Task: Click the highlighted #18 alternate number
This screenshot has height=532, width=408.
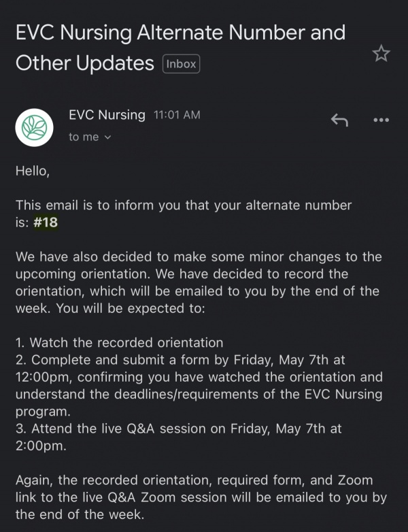Action: (x=46, y=222)
